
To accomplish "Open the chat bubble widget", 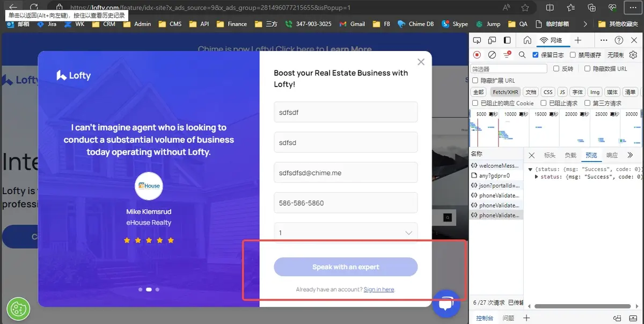I will [x=446, y=304].
